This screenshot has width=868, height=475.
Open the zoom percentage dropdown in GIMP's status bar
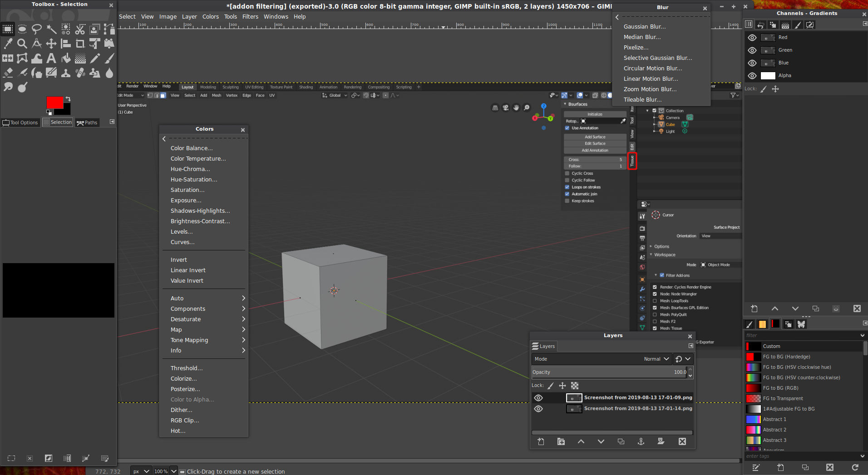tap(173, 471)
